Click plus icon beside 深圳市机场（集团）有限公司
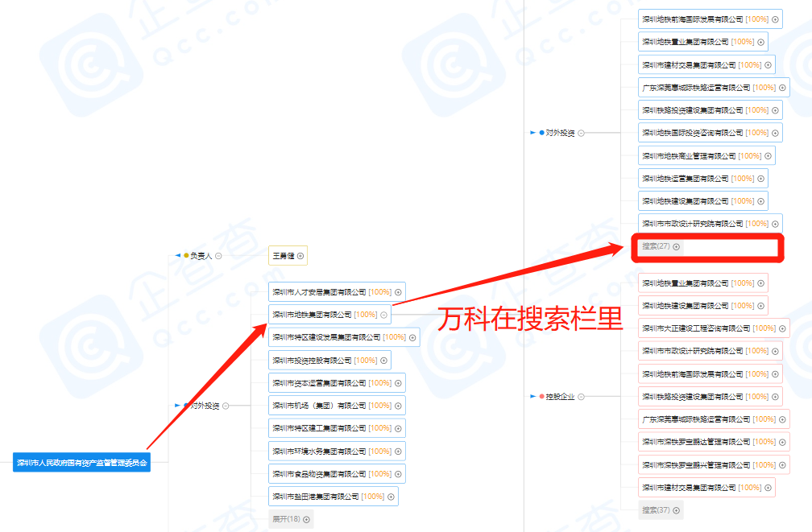 coord(398,406)
